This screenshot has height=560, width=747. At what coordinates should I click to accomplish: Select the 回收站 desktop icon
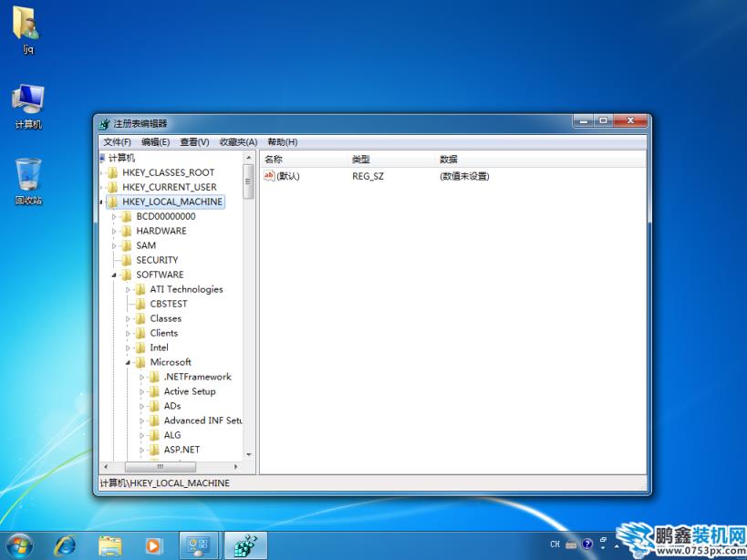[28, 181]
